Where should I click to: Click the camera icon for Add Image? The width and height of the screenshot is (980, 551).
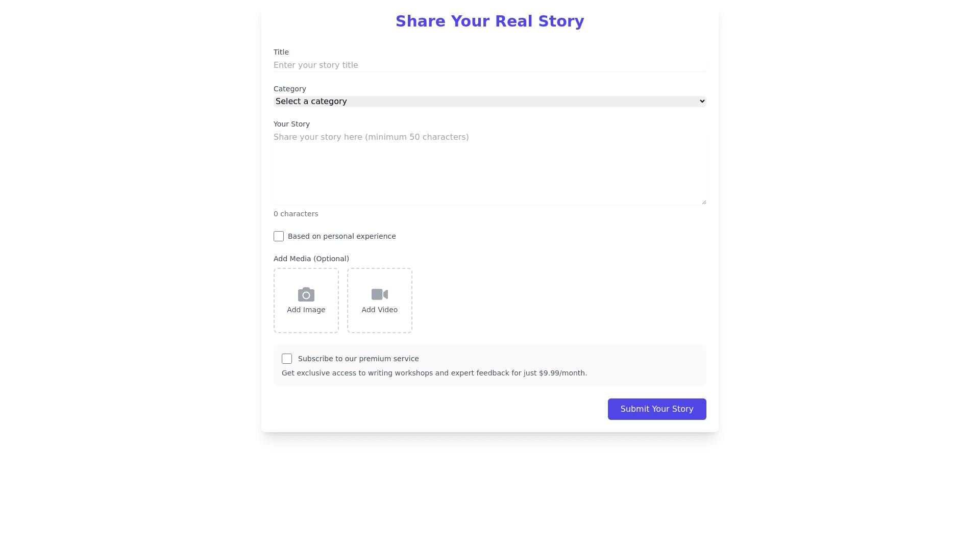pos(306,294)
